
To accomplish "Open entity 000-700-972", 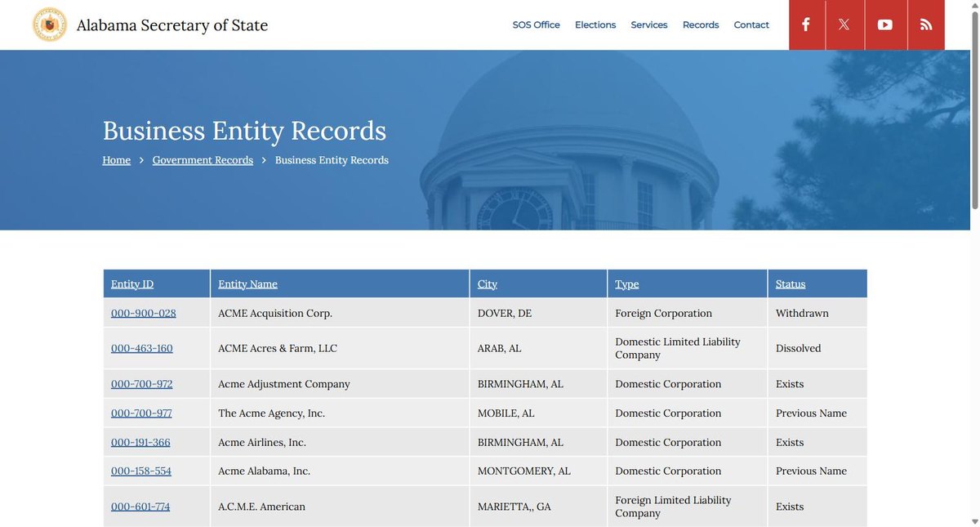I will tap(142, 384).
